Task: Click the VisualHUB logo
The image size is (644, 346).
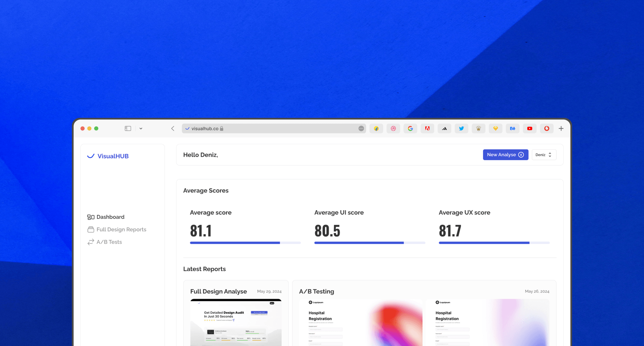Action: pos(108,156)
